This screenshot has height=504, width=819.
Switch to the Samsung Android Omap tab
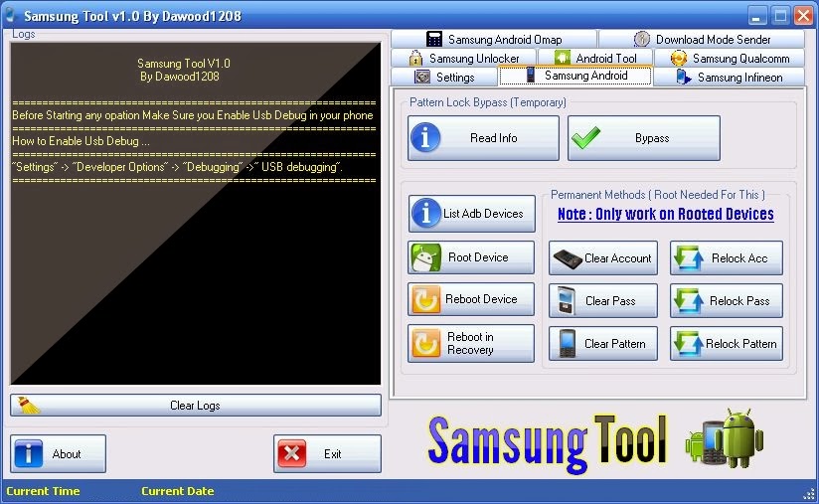click(494, 39)
